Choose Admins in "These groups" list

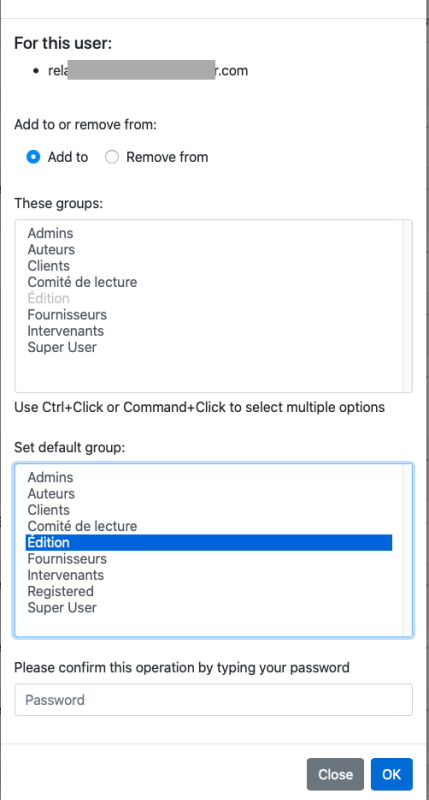pos(209,233)
